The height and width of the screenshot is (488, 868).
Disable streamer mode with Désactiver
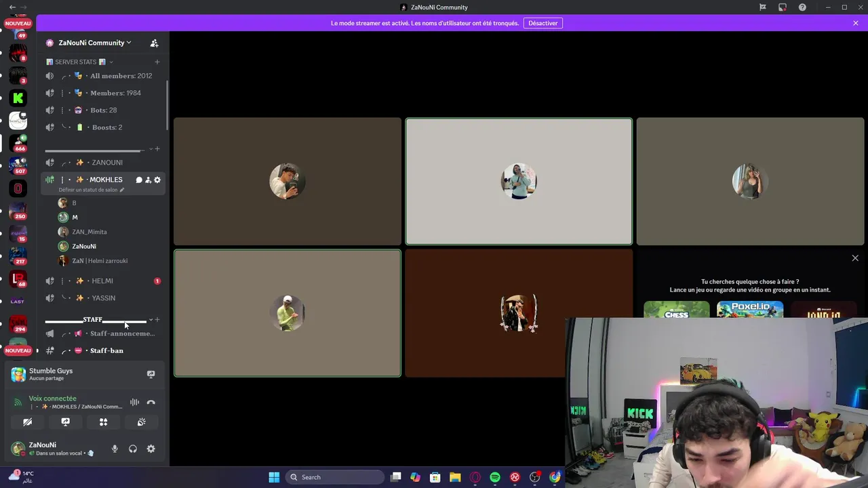tap(543, 23)
